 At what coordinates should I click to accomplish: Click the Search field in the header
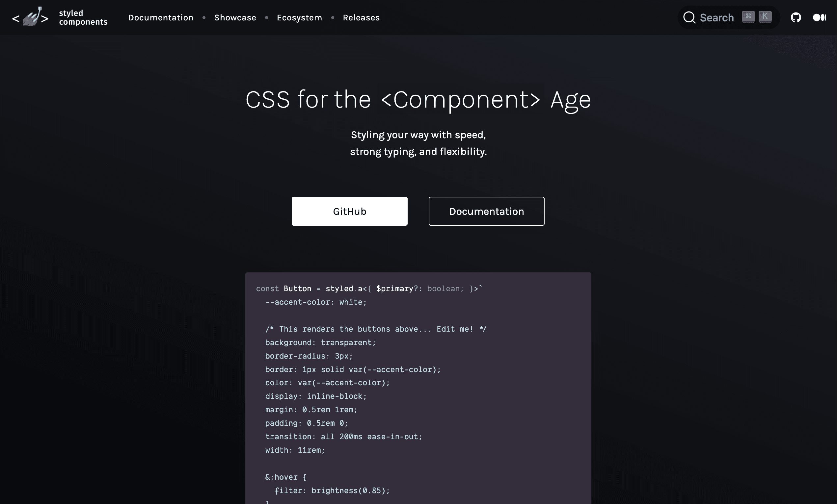click(x=729, y=17)
